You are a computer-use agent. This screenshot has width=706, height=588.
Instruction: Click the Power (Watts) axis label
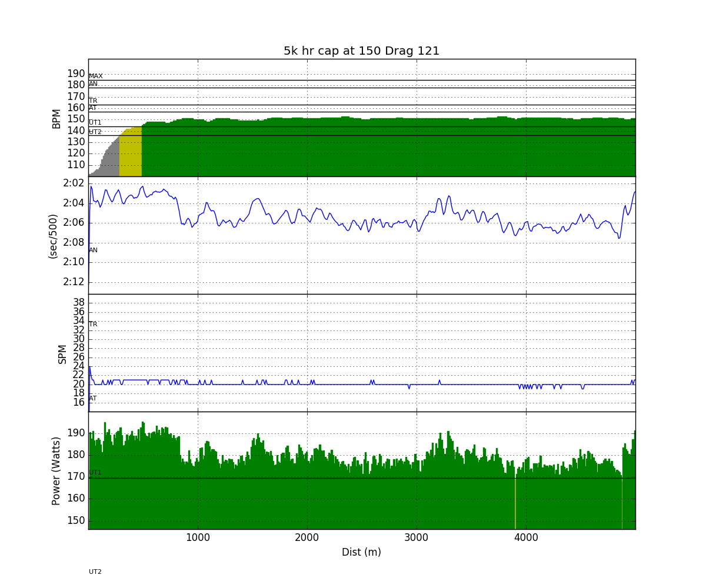(56, 470)
